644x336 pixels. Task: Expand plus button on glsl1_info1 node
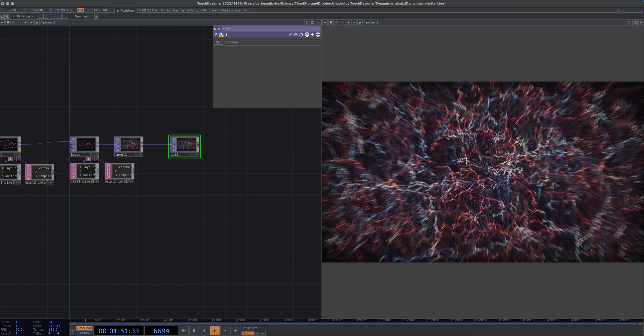point(132,182)
